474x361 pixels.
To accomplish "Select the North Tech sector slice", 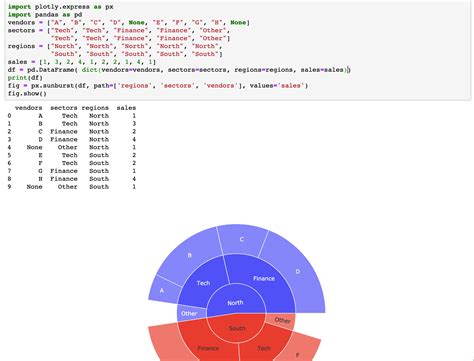I will tap(203, 283).
